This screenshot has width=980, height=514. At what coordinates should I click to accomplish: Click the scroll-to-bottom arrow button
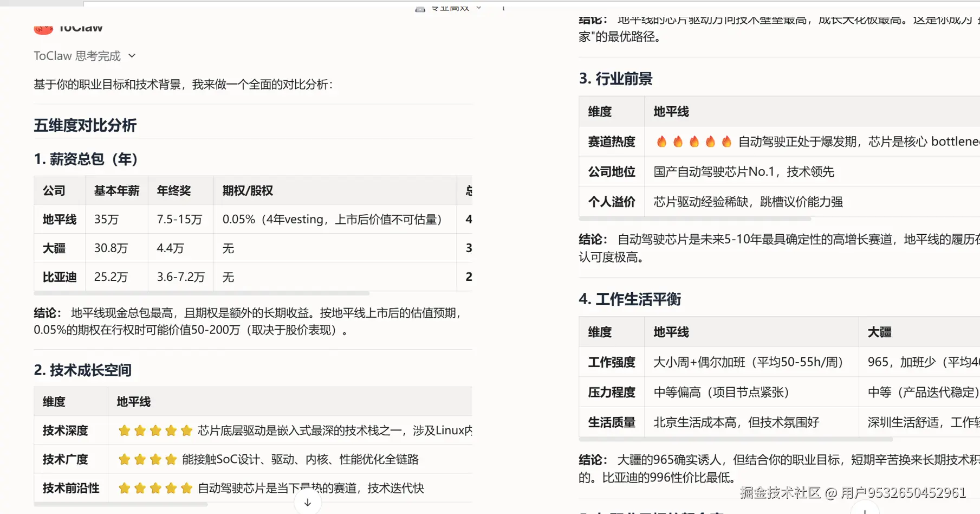coord(308,503)
